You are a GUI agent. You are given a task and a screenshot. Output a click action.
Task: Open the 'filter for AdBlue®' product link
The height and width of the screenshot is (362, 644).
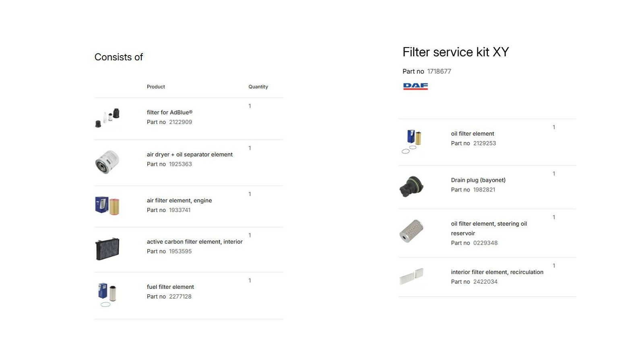tap(169, 112)
